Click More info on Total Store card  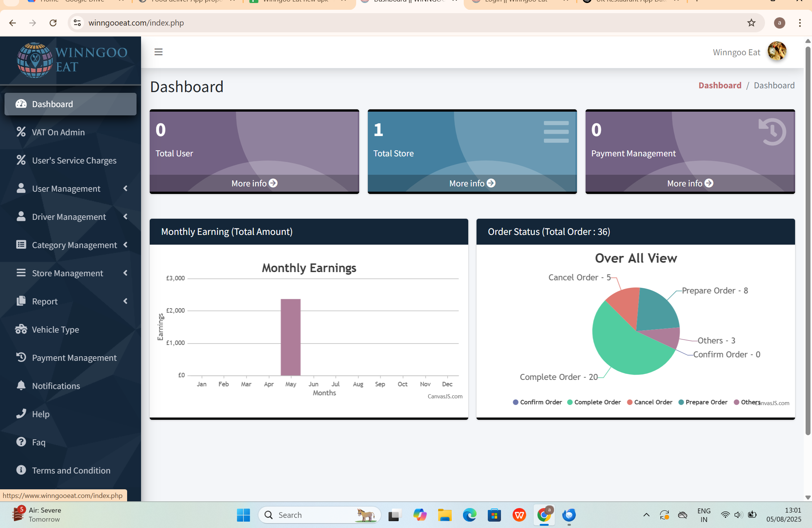pos(472,183)
